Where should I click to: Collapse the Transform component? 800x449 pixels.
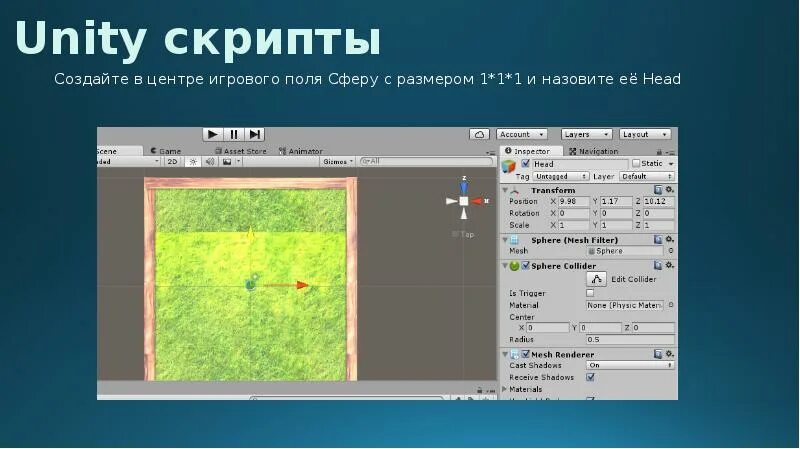coord(505,190)
